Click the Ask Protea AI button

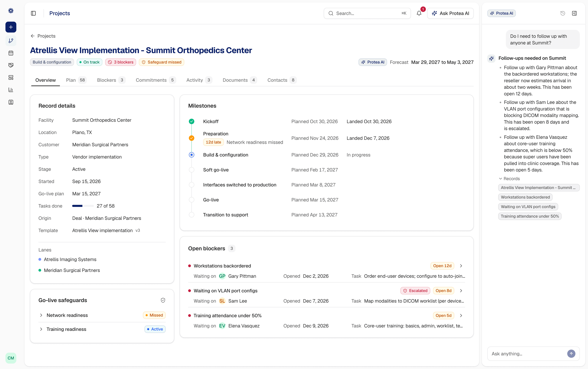point(450,13)
